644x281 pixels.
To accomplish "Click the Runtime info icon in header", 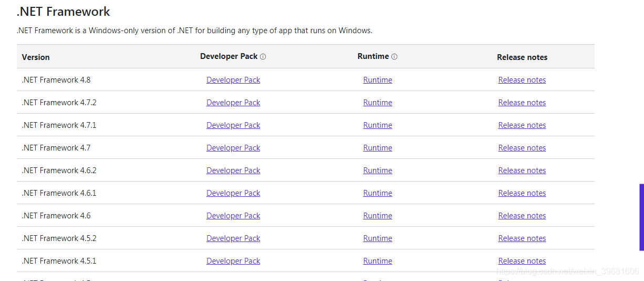I will [x=394, y=57].
